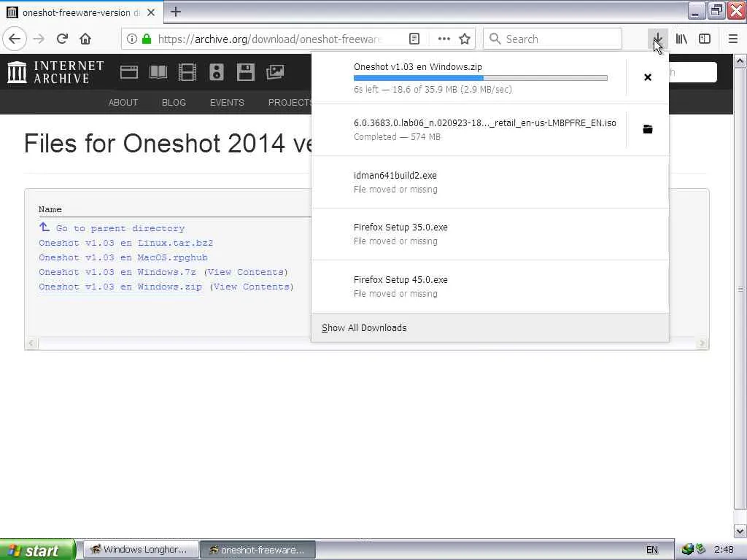Image resolution: width=747 pixels, height=560 pixels.
Task: Download Oneshot v1.03 en Windows.7z
Action: click(x=117, y=273)
